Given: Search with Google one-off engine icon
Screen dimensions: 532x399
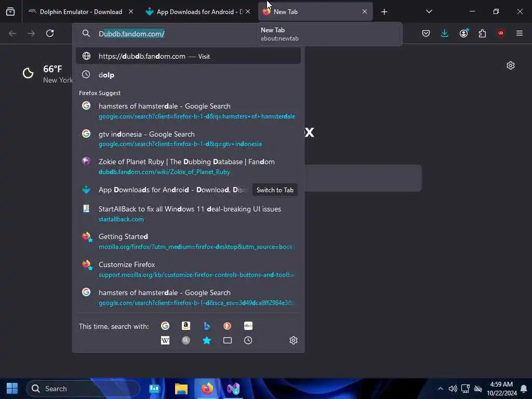Looking at the screenshot, I should [165, 326].
